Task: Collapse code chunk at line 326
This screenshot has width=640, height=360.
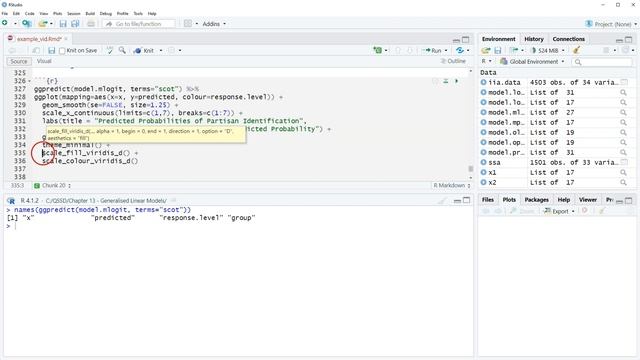Action: click(29, 81)
